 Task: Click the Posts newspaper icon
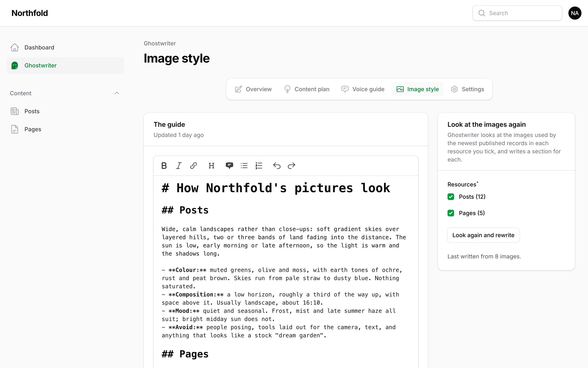(14, 111)
